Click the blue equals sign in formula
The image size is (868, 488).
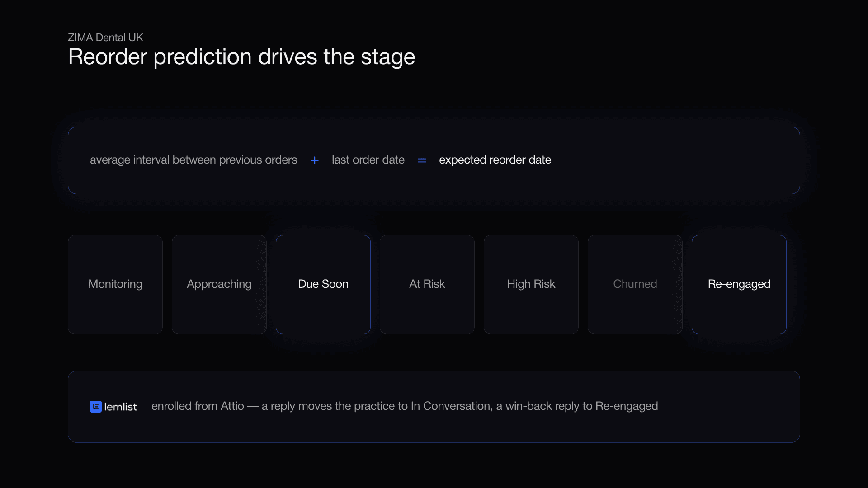422,160
